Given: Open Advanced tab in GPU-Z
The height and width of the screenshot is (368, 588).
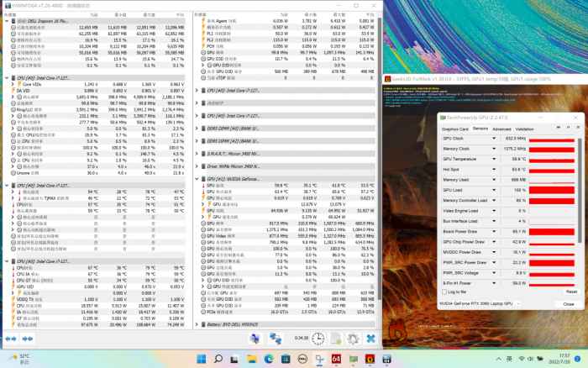Looking at the screenshot, I should 501,129.
